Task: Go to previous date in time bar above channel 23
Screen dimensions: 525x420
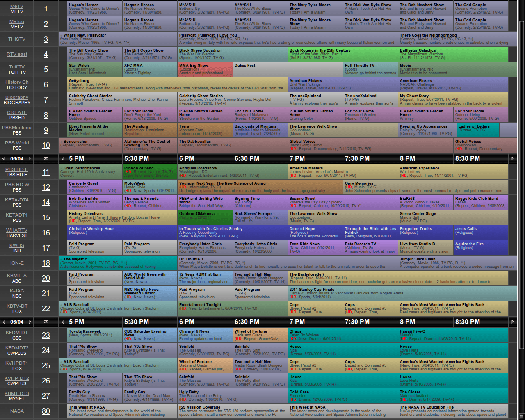Action: 4,322
